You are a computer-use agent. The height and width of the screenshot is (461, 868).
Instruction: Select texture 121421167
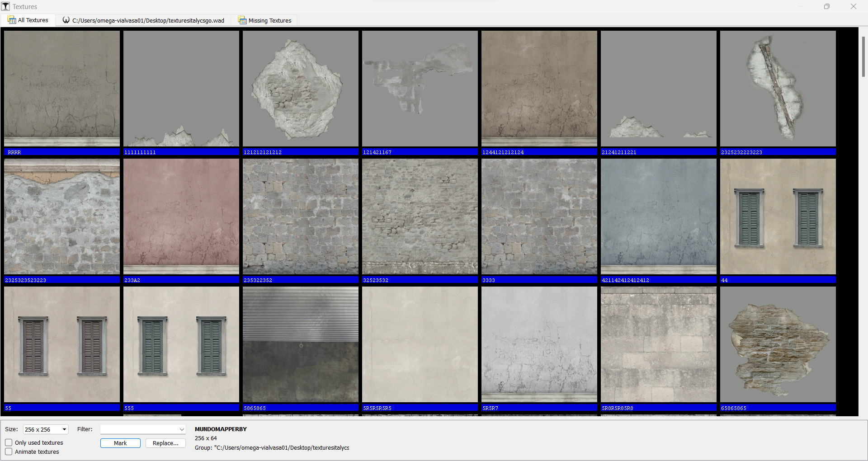[x=420, y=89]
